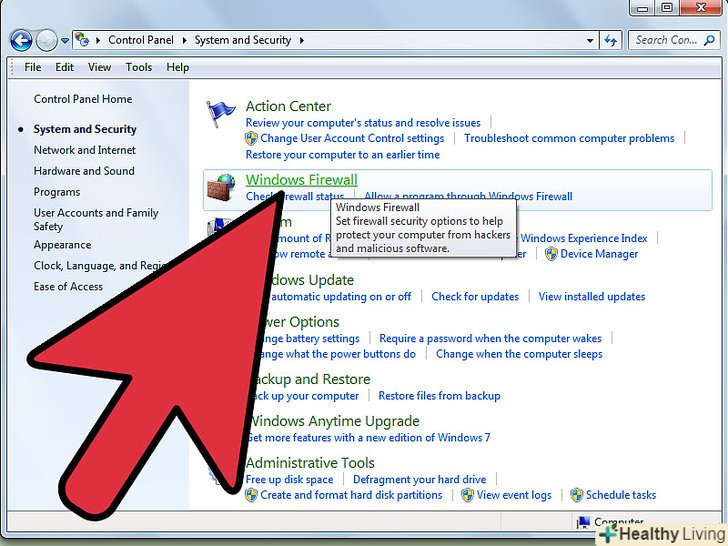Expand the arrow before Control Panel breadcrumb

[x=98, y=40]
